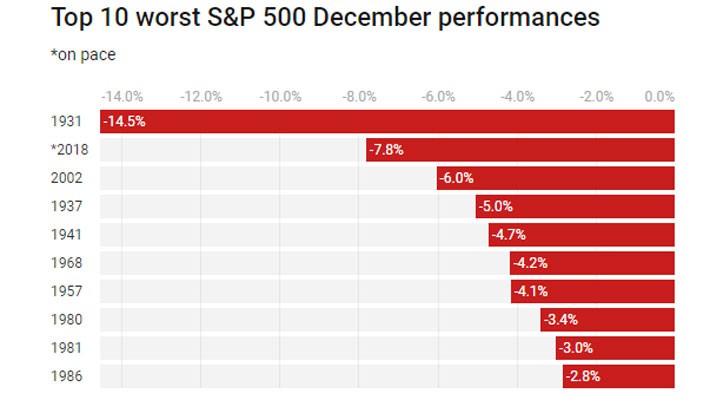710x400 pixels.
Task: Click the -4.2% value on 1968 bar
Action: pos(530,263)
